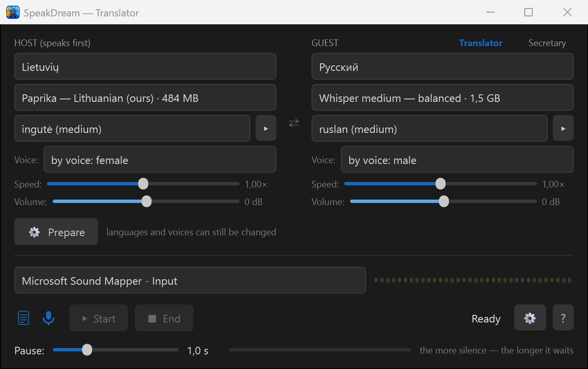Click the End button
The image size is (588, 369).
[x=164, y=318]
